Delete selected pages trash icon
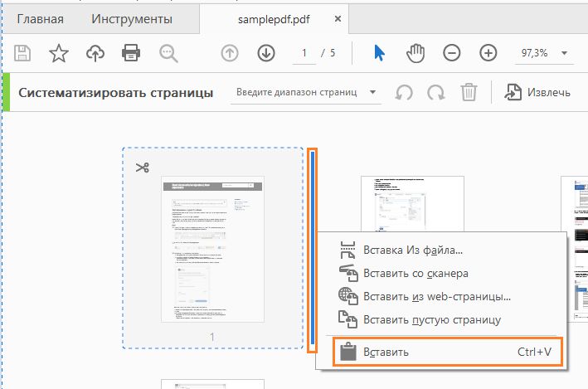Image resolution: width=588 pixels, height=389 pixels. [x=469, y=92]
